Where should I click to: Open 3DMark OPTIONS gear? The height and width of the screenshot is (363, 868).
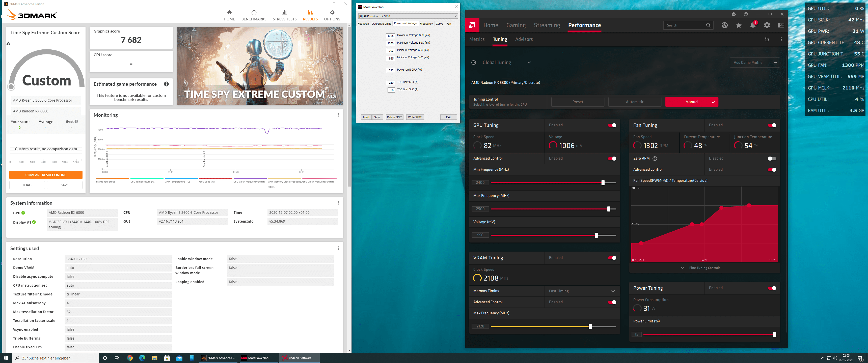coord(332,12)
